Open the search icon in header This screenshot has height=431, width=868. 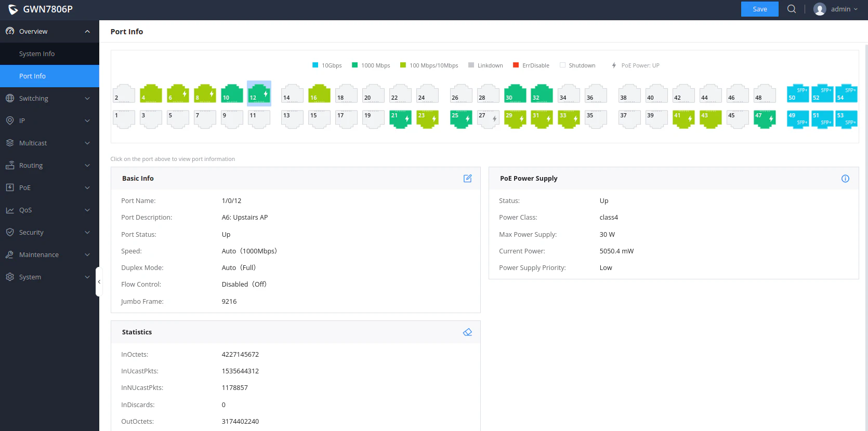tap(792, 9)
